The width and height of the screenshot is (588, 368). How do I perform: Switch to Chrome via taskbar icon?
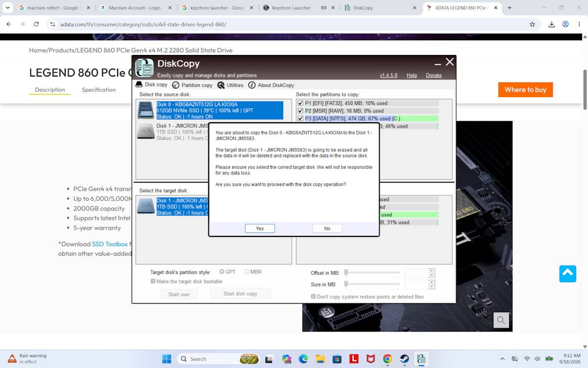click(x=387, y=359)
